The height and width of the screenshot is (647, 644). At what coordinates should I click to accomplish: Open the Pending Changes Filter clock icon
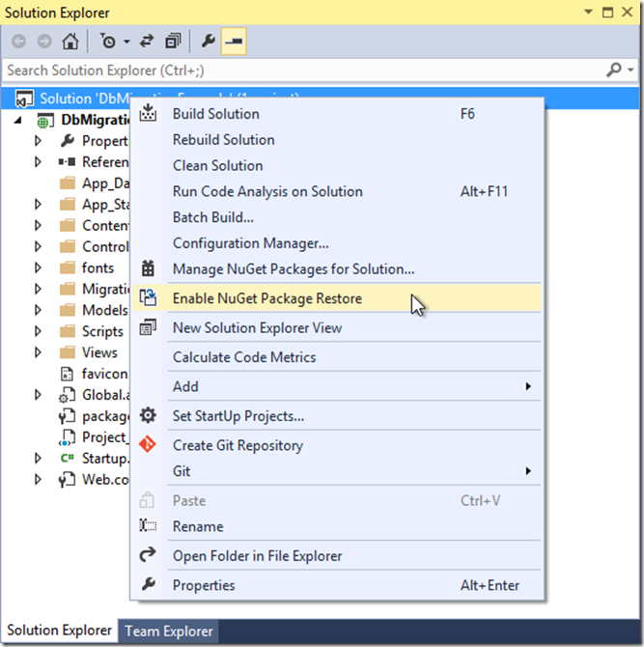tap(108, 42)
